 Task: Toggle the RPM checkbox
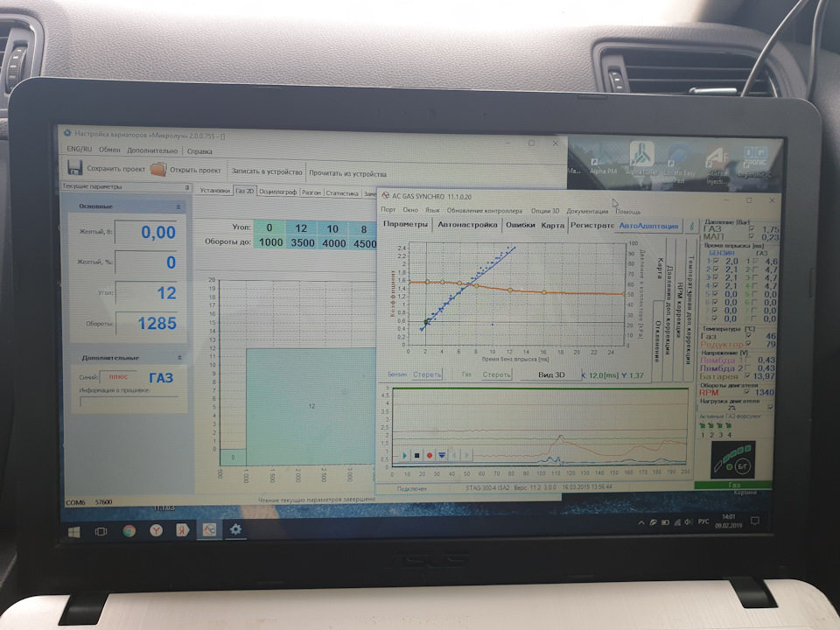tap(747, 392)
